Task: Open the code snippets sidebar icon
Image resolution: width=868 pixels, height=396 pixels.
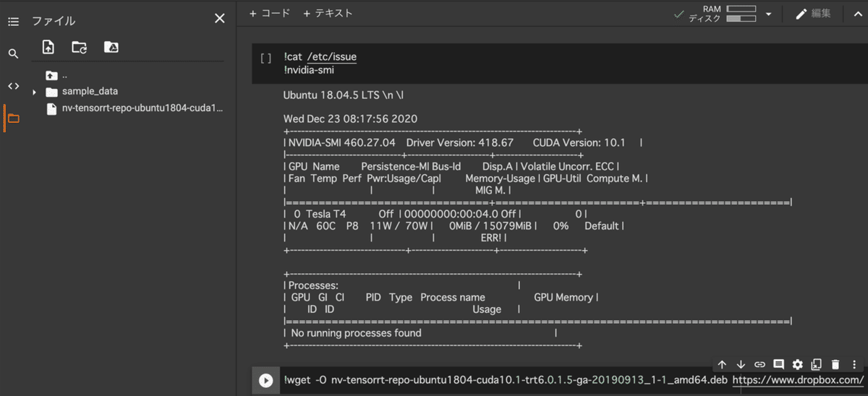Action: 13,86
